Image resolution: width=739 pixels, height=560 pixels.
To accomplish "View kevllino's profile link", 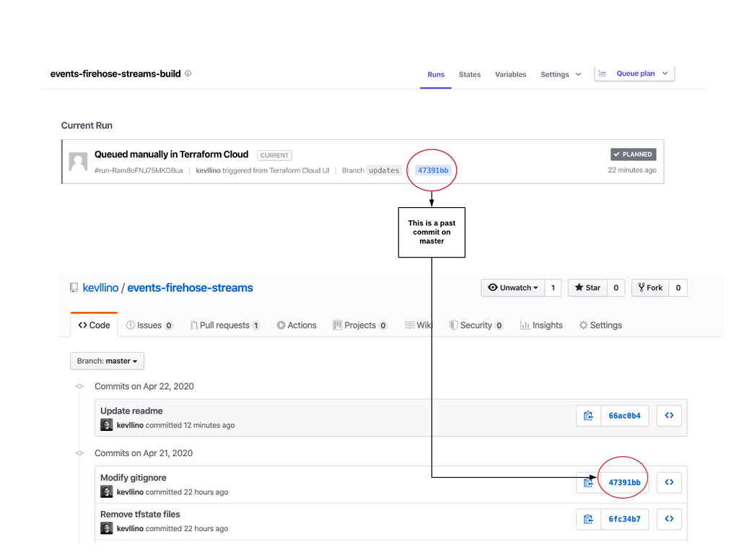I will [x=100, y=287].
